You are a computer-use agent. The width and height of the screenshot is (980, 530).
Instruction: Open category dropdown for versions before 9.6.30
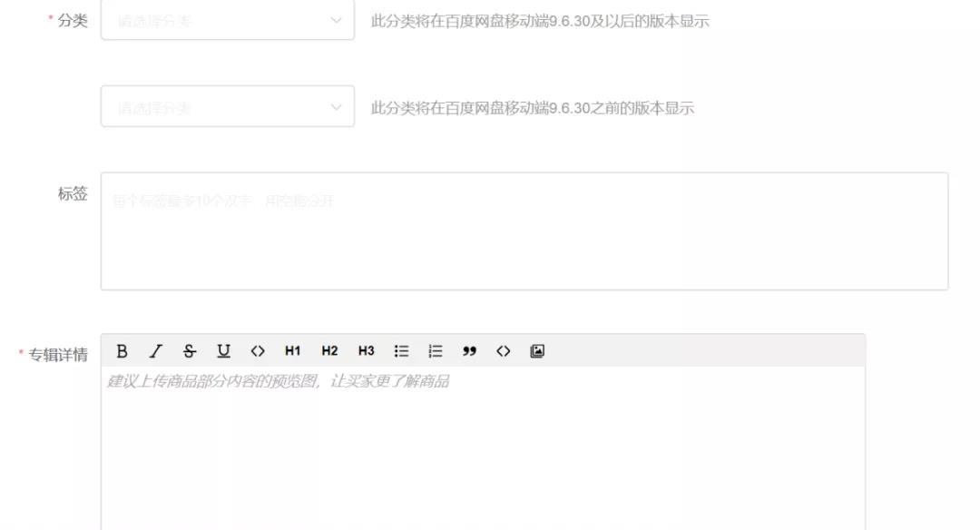(228, 107)
